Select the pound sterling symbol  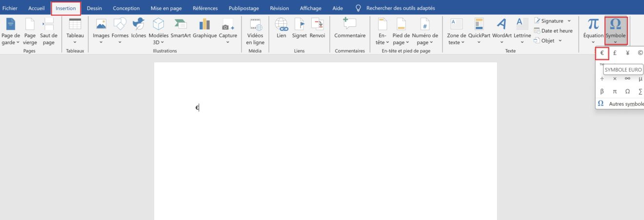(x=615, y=53)
